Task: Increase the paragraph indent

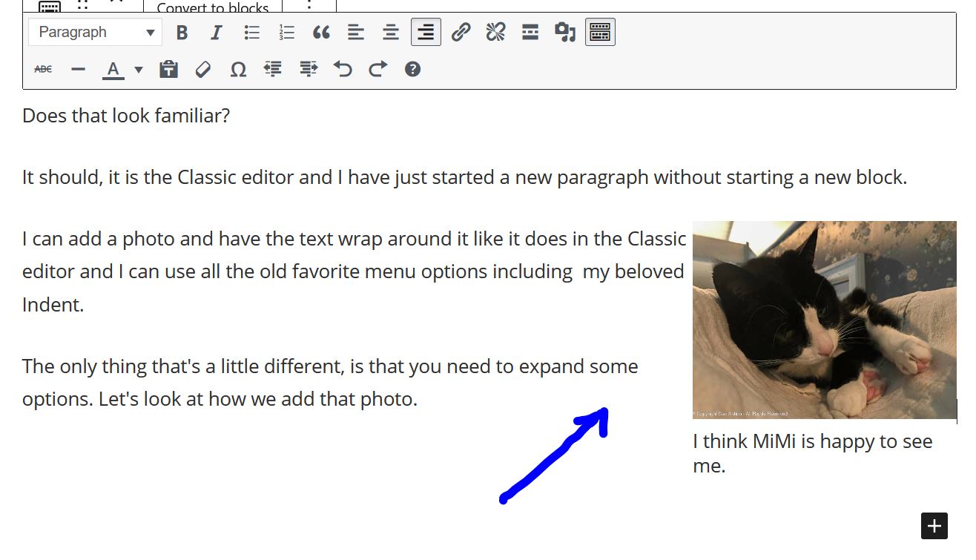Action: [x=307, y=69]
